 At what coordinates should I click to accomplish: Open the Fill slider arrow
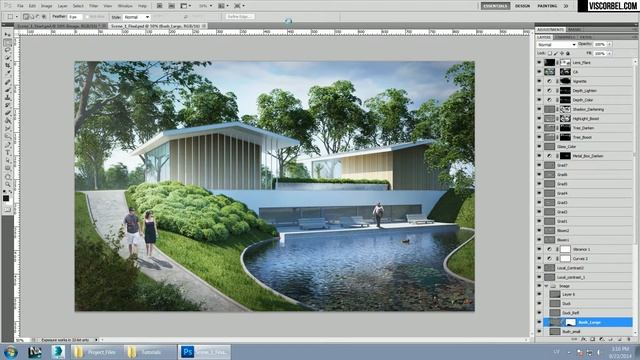click(x=610, y=53)
